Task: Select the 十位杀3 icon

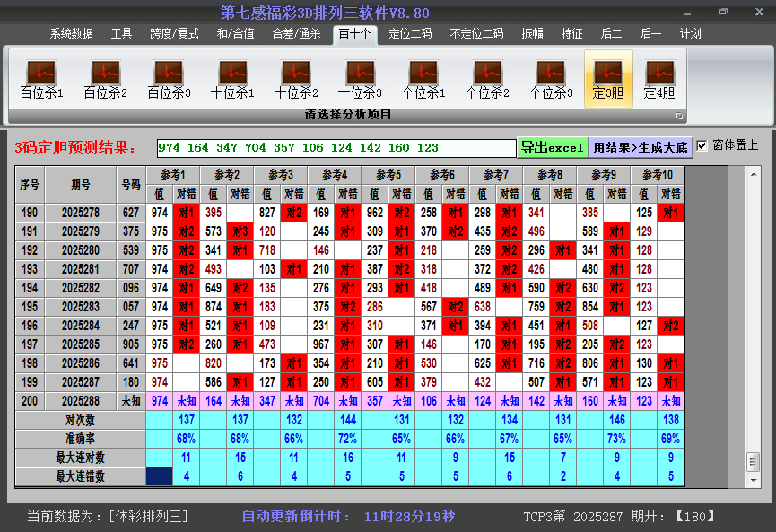Action: tap(358, 76)
